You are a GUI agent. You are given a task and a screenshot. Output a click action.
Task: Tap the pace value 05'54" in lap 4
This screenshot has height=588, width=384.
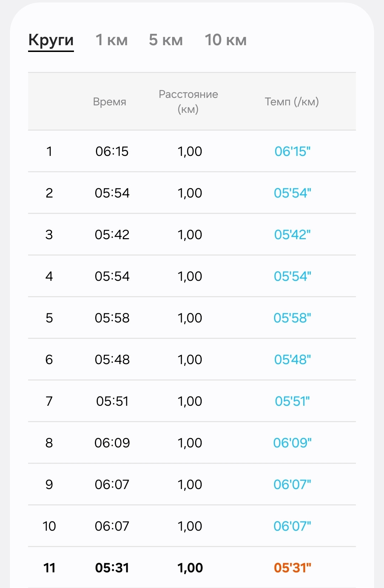[292, 276]
